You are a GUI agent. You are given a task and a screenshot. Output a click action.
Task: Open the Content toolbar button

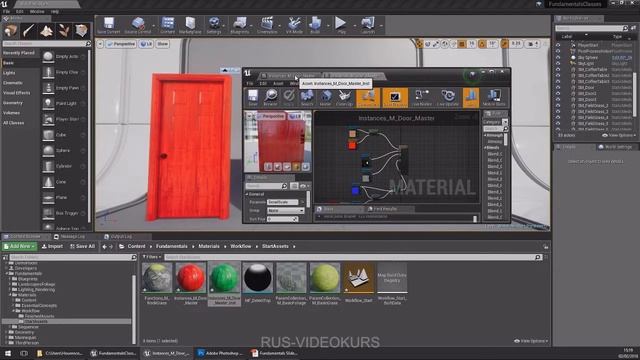tap(167, 25)
